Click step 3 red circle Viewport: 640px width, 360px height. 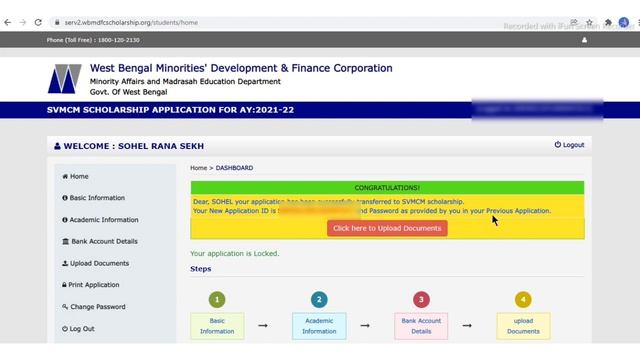tap(421, 300)
